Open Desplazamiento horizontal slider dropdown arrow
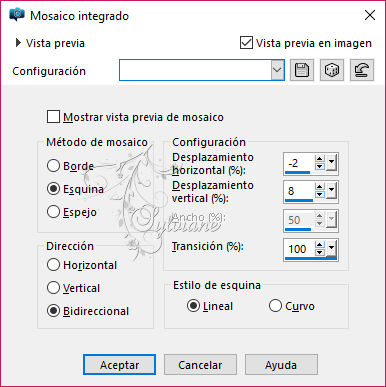The width and height of the screenshot is (386, 387). (331, 163)
